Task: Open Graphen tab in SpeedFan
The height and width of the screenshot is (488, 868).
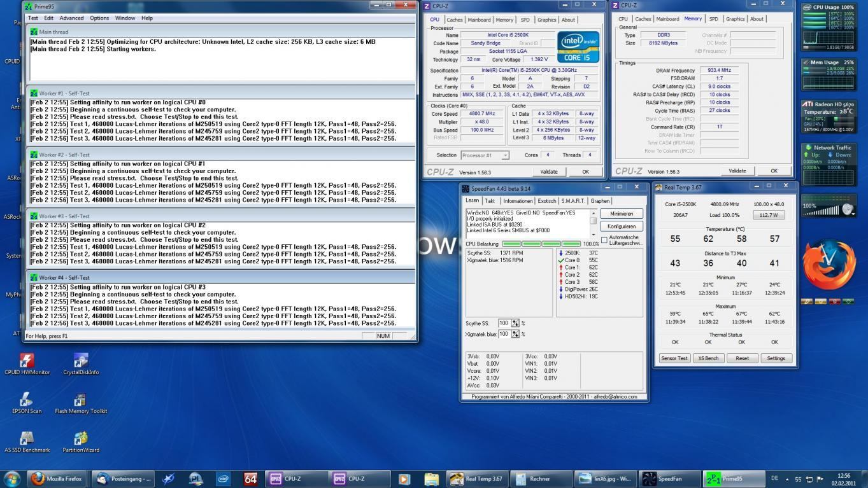Action: (600, 201)
